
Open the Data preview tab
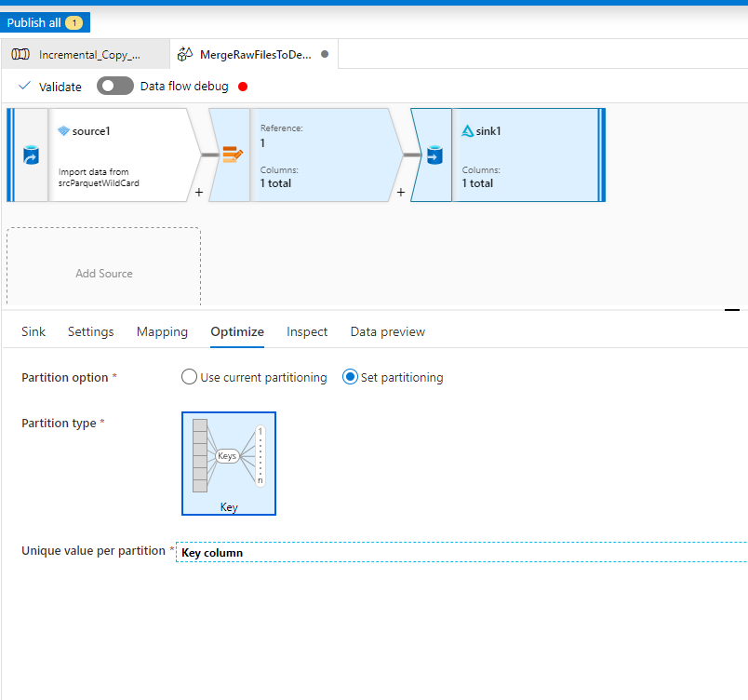tap(387, 331)
